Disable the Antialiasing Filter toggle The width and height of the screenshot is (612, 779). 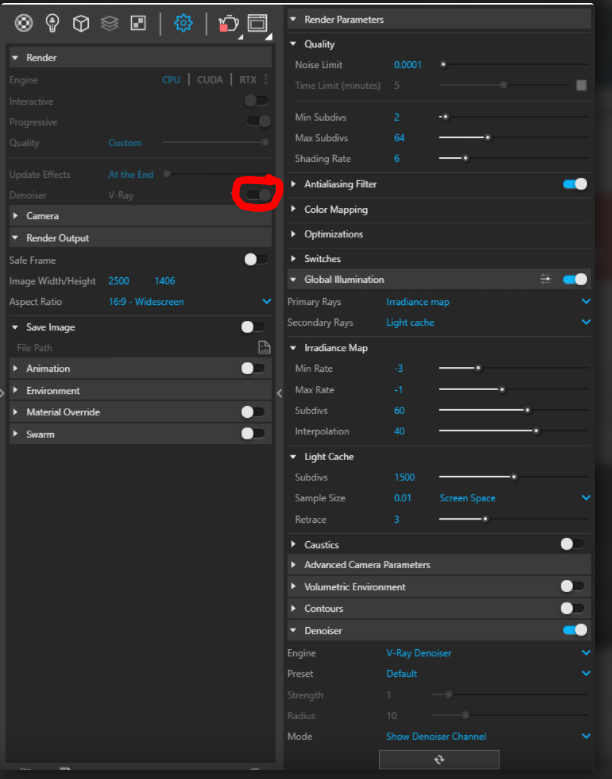575,185
